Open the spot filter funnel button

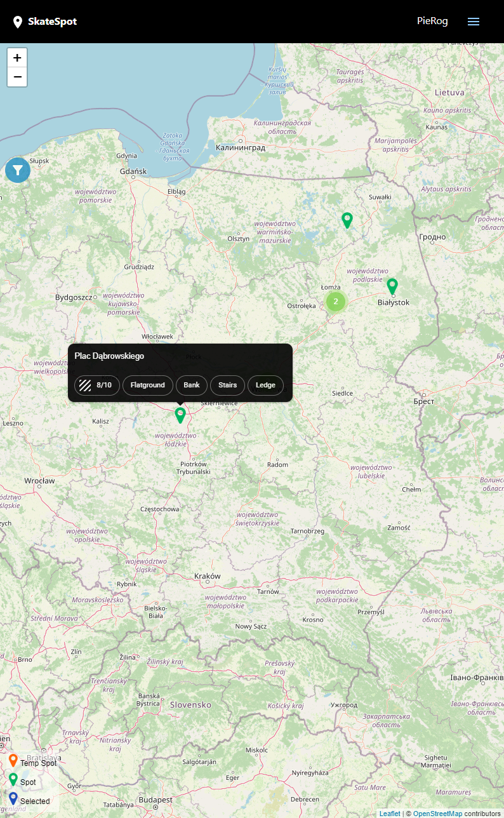(x=18, y=170)
